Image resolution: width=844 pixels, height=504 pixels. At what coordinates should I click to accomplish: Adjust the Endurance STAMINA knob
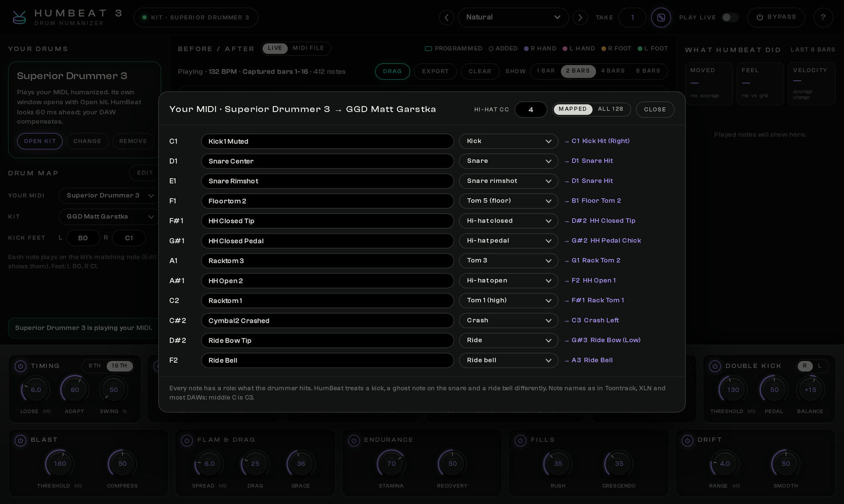(391, 464)
